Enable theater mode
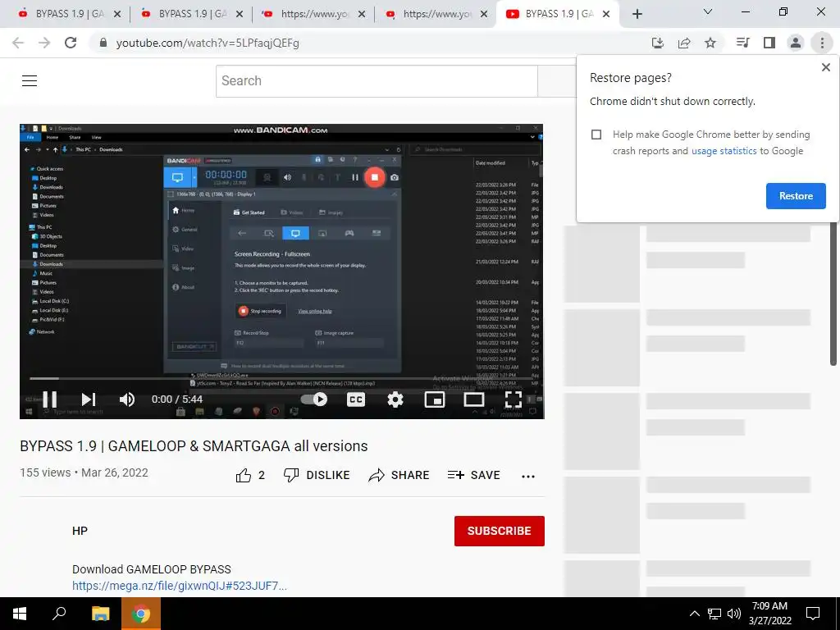The height and width of the screenshot is (630, 840). tap(474, 399)
